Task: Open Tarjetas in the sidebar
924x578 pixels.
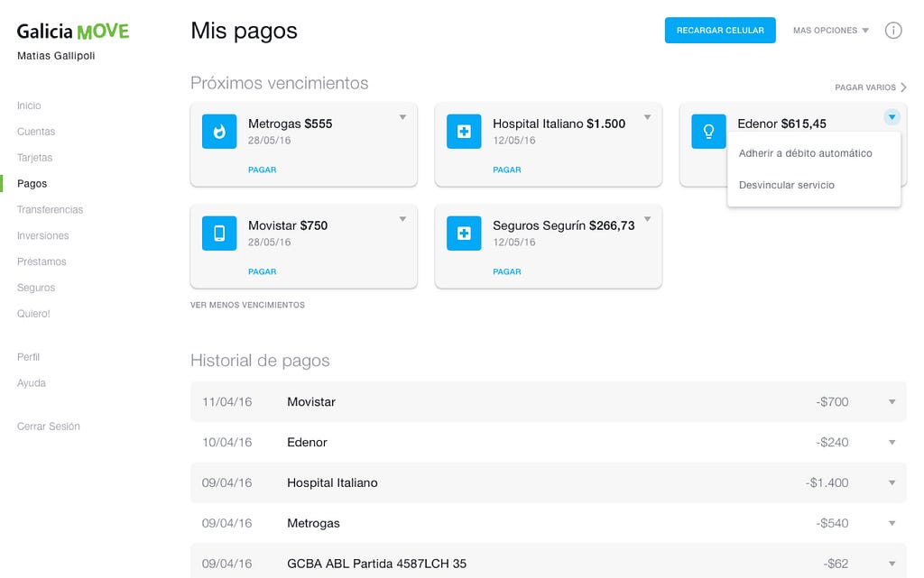Action: point(35,157)
